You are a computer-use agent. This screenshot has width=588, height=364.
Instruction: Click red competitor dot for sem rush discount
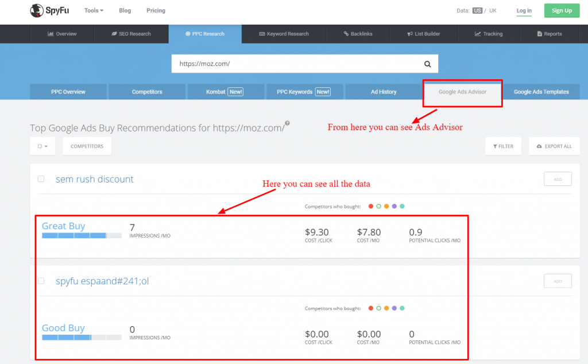click(x=371, y=206)
